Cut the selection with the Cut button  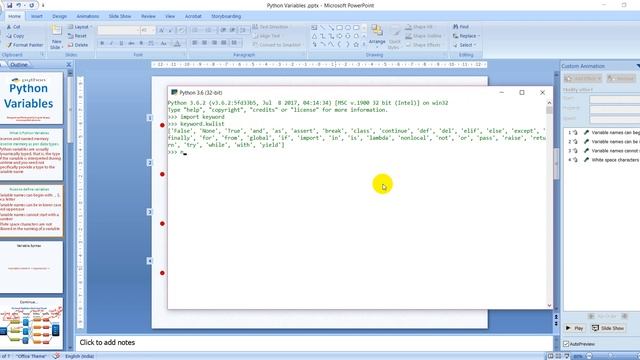[14, 27]
